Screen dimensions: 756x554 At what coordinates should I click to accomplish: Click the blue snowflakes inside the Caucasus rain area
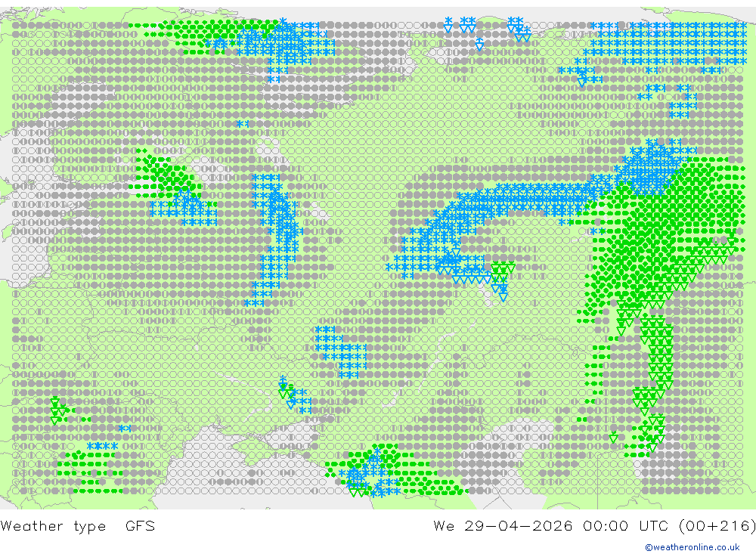point(370,475)
